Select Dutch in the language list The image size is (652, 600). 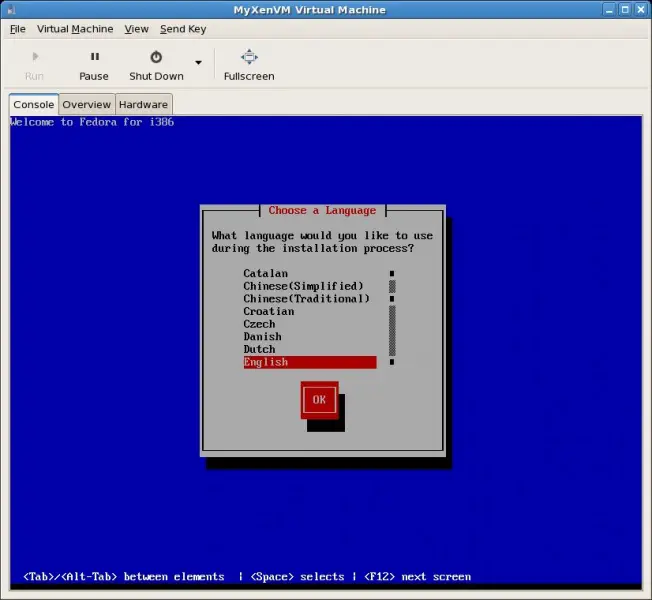[x=259, y=349]
